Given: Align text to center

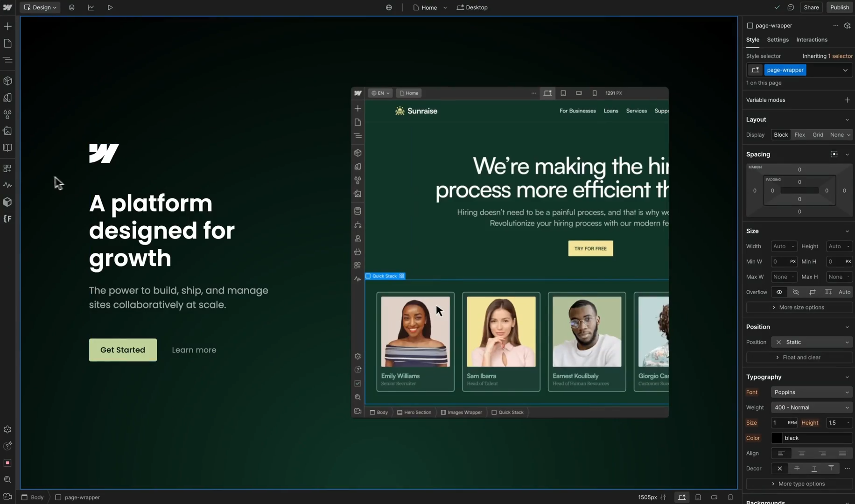Looking at the screenshot, I should 801,453.
